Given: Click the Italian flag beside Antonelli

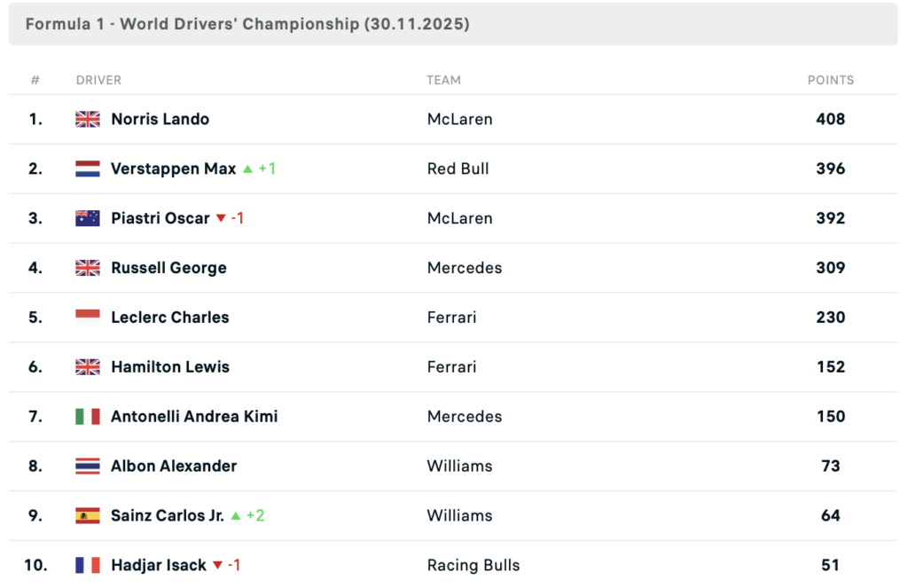Looking at the screenshot, I should coord(88,417).
